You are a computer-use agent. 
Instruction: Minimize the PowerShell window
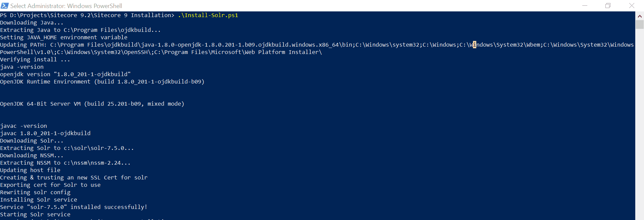(x=585, y=6)
